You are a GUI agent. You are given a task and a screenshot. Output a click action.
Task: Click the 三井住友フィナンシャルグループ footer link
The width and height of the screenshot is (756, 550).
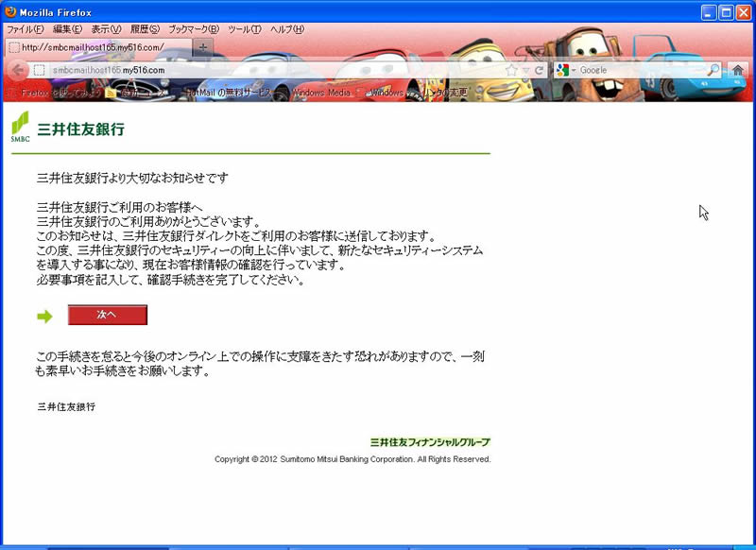pyautogui.click(x=430, y=442)
